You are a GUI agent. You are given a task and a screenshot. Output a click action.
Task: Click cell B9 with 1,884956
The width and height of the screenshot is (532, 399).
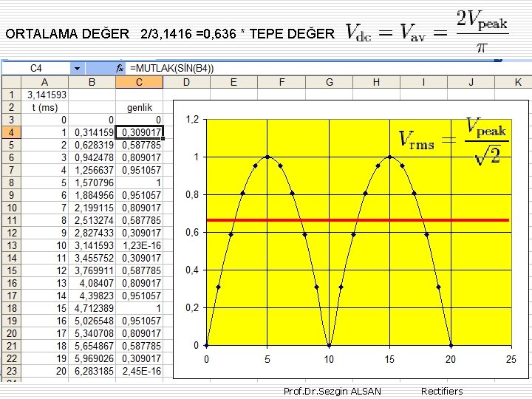[92, 195]
